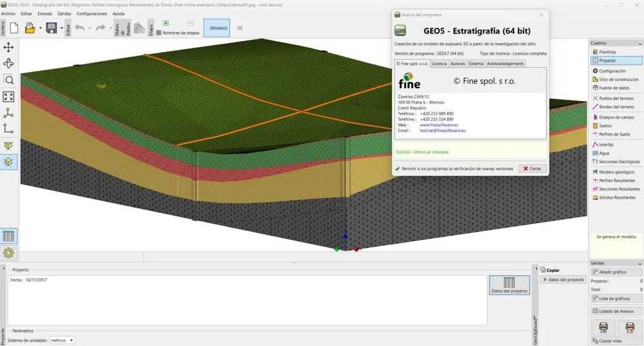Viewport: 644px width, 346px height.
Task: Switch to the Autores tab in the about dialog
Action: [x=457, y=64]
